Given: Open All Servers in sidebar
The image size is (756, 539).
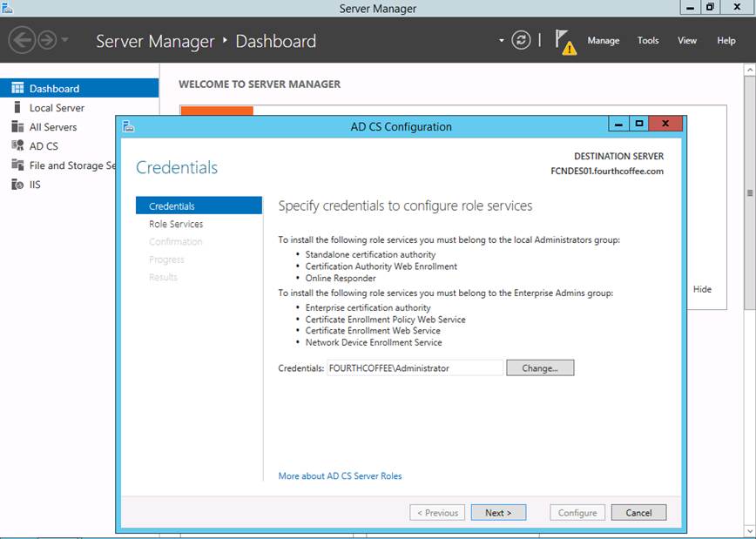Looking at the screenshot, I should pyautogui.click(x=53, y=127).
